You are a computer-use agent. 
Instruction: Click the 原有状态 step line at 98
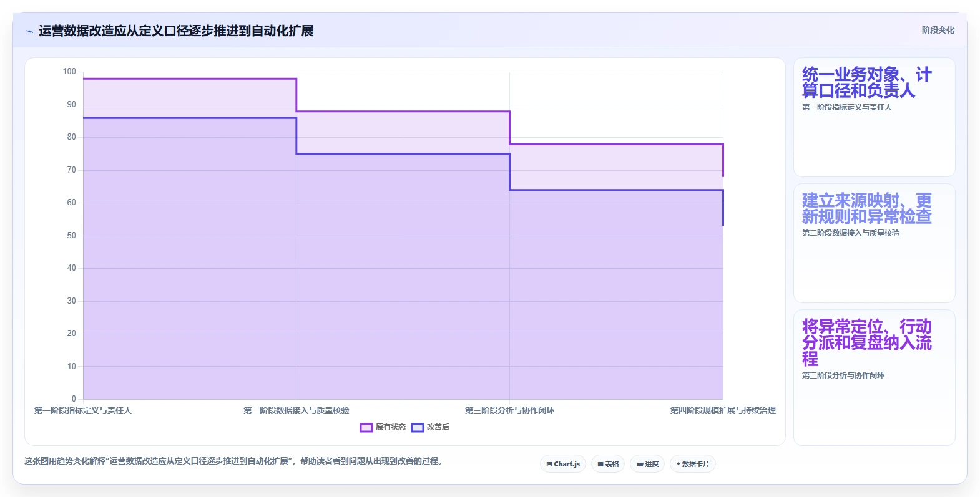pyautogui.click(x=190, y=79)
